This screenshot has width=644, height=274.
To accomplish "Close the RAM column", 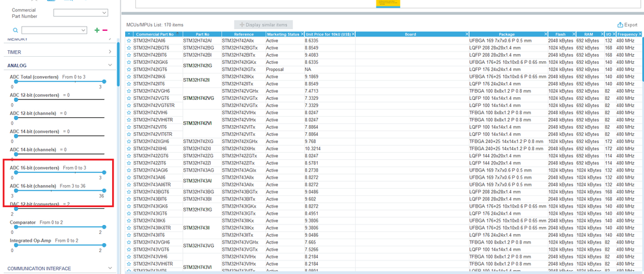I will point(601,34).
